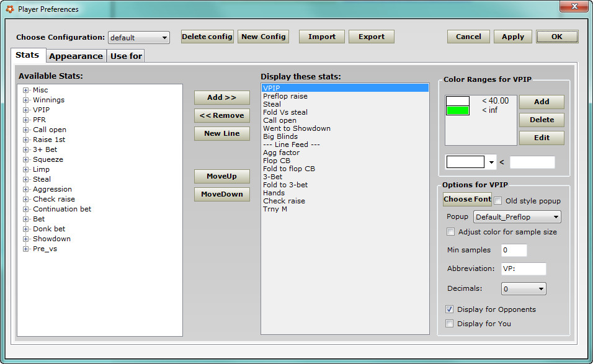This screenshot has width=593, height=364.
Task: Select highlighted VPIP in display stats
Action: (x=345, y=88)
